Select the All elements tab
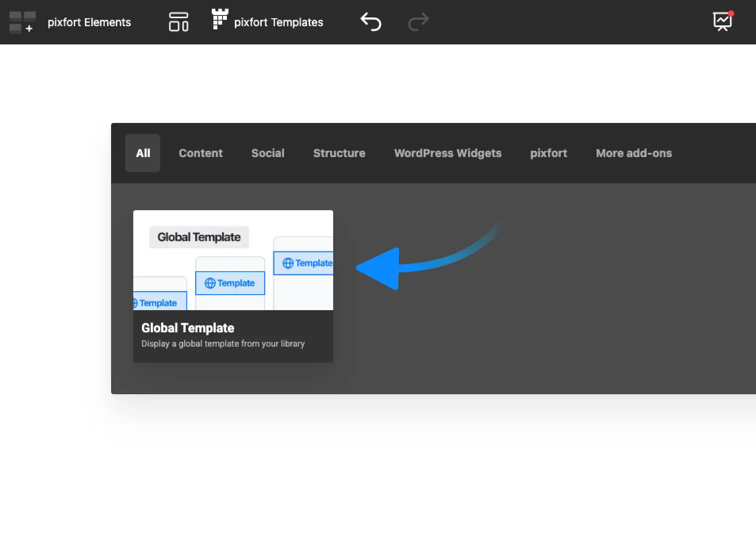The image size is (756, 537). pos(143,153)
